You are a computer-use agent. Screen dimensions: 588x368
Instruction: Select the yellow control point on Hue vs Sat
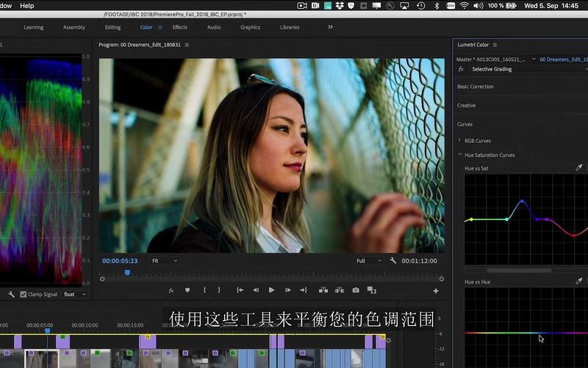tap(471, 219)
